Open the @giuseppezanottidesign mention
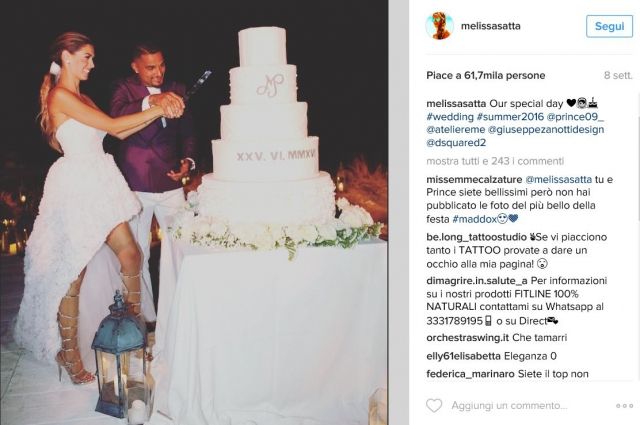Image resolution: width=640 pixels, height=425 pixels. click(x=546, y=130)
